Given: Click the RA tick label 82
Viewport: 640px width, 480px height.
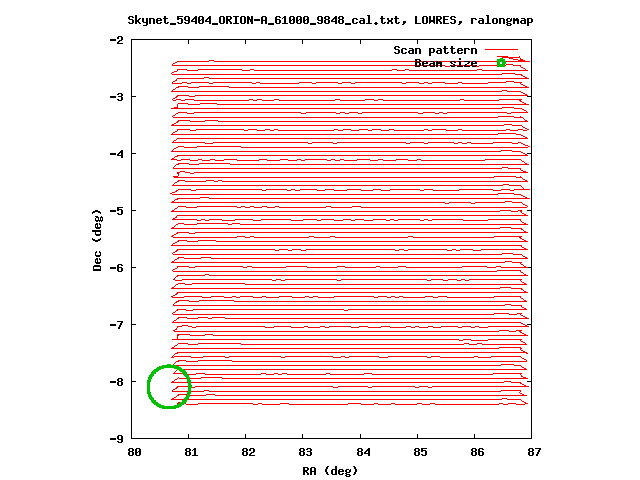Looking at the screenshot, I should pos(248,452).
